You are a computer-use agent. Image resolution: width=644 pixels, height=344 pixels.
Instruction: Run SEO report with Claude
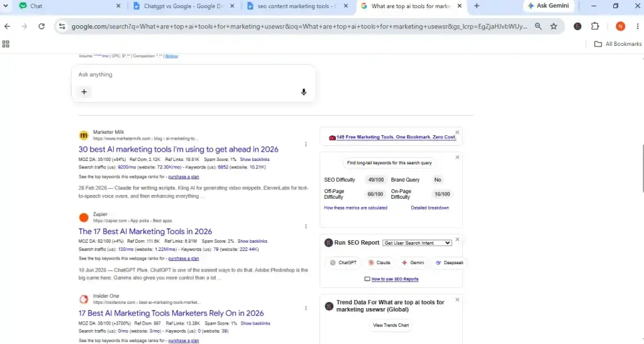[379, 263]
